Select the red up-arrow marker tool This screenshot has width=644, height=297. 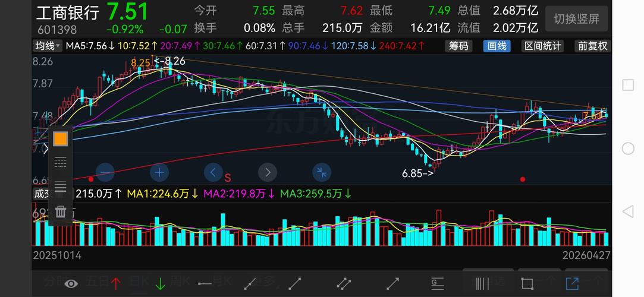(116, 283)
